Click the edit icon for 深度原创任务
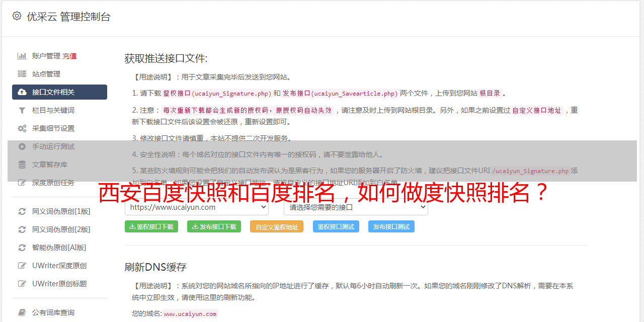Screen dimensions: 644x322 pyautogui.click(x=22, y=183)
